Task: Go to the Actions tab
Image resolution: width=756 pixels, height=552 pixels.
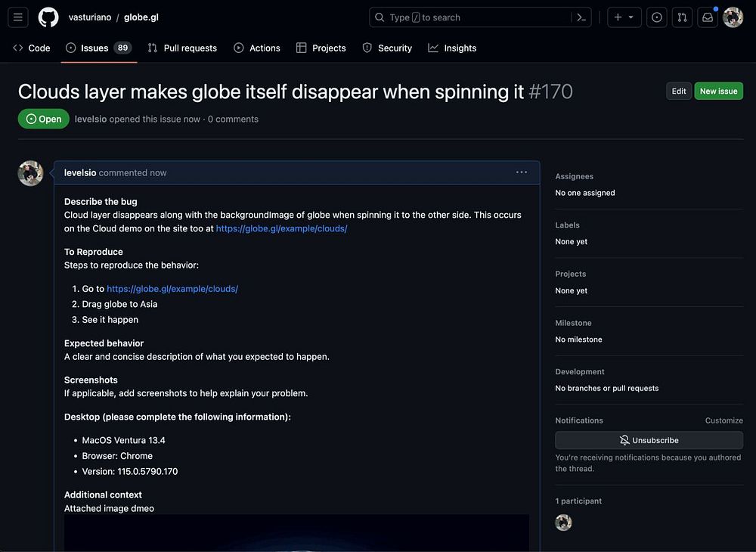Action: tap(257, 48)
